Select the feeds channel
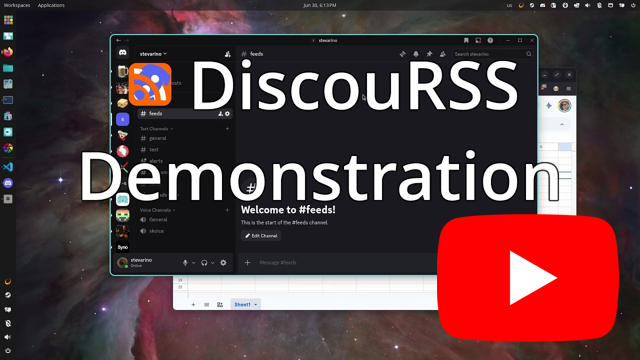Viewport: 640px width, 360px height. 185,114
